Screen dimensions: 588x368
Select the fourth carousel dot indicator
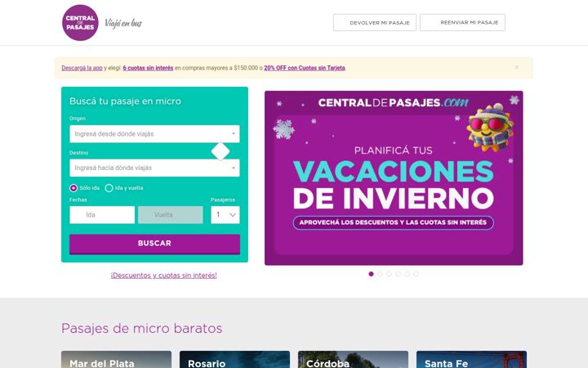(398, 274)
